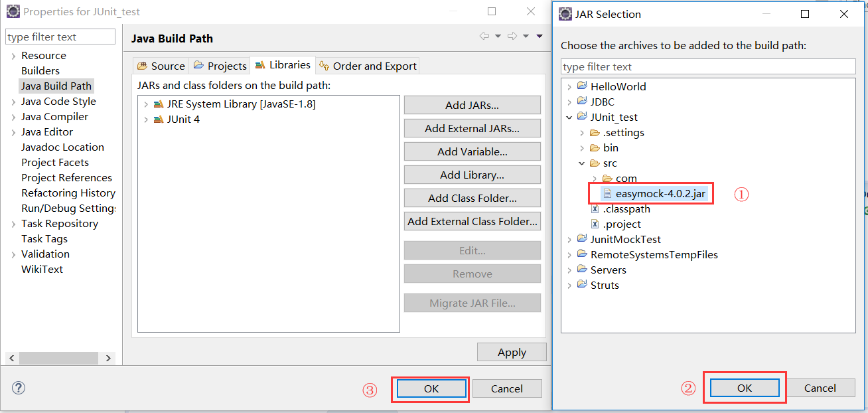This screenshot has width=868, height=413.
Task: Click Cancel in JAR Selection dialog
Action: coord(820,388)
